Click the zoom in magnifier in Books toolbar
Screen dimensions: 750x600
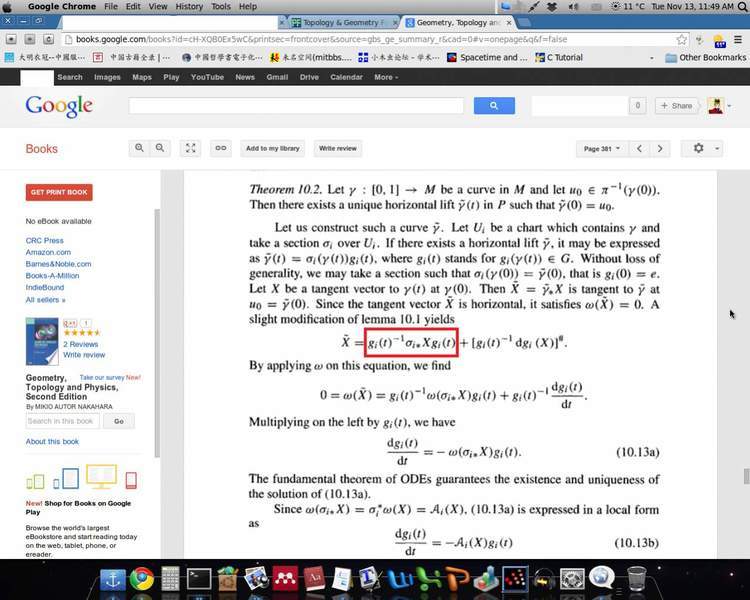coord(139,148)
